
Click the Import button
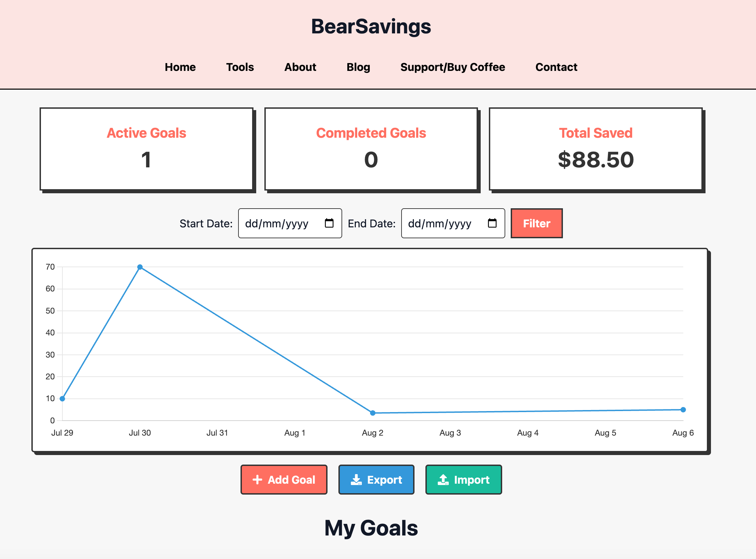(463, 480)
